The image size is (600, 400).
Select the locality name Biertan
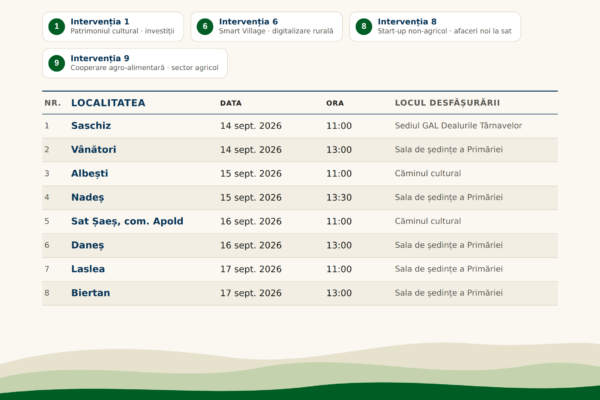(x=91, y=293)
